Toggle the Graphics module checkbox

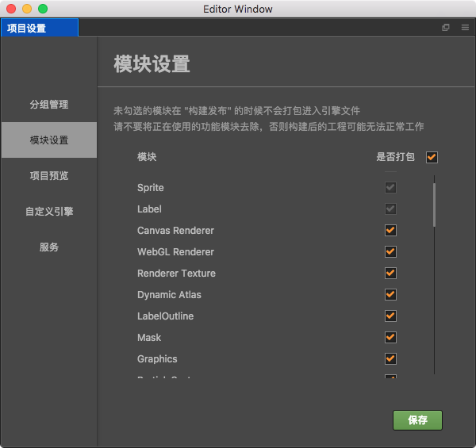tap(390, 359)
